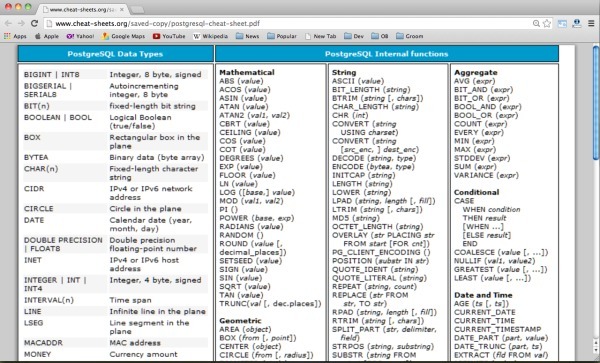Click the forward navigation arrow

(21, 23)
